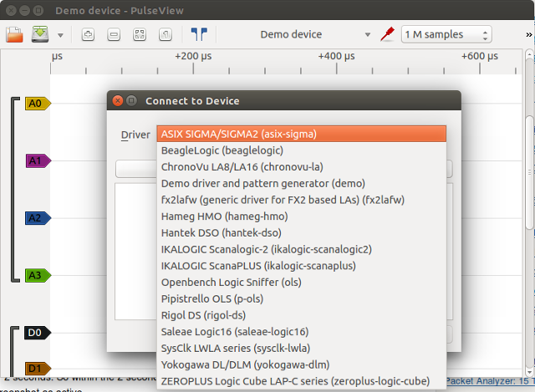Choose ChronoVu LA8/LA16 driver entry
The width and height of the screenshot is (535, 392).
(x=302, y=167)
